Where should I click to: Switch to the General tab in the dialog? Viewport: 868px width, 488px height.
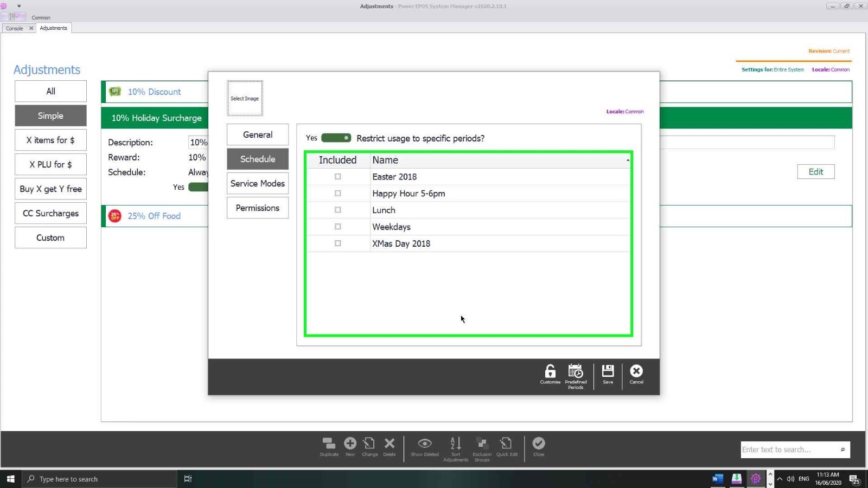258,134
